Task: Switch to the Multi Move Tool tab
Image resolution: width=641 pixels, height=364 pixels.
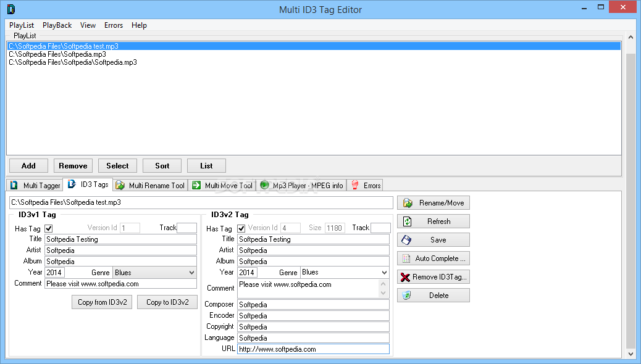Action: (222, 186)
